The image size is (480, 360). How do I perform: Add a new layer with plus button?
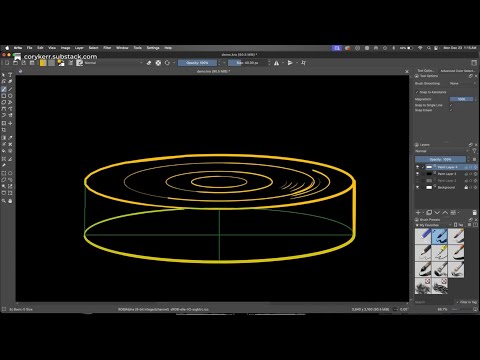coord(418,212)
